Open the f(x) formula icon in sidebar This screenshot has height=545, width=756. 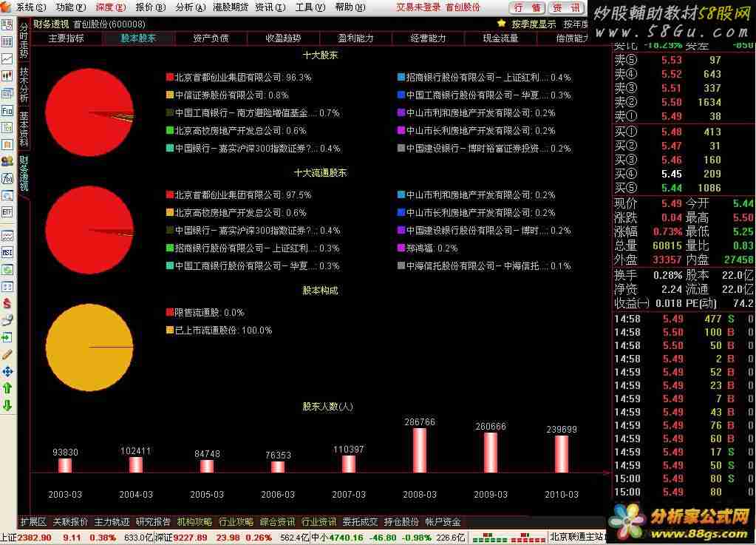pos(7,178)
